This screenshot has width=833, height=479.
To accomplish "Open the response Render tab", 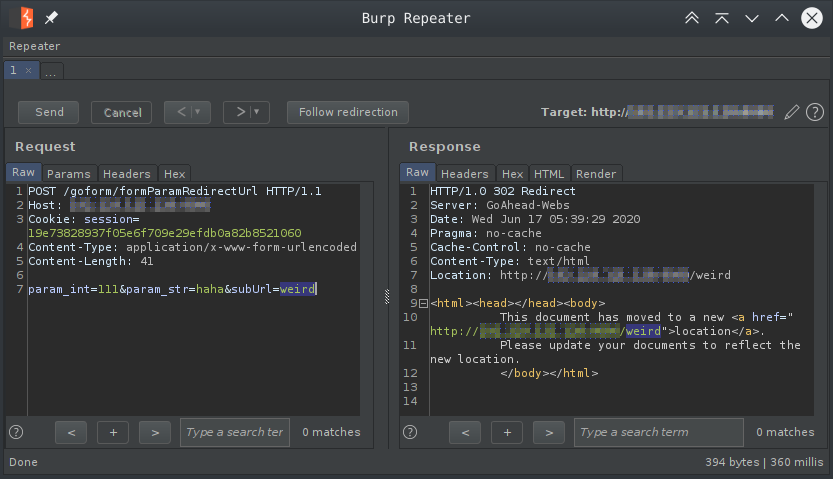I will click(x=596, y=173).
